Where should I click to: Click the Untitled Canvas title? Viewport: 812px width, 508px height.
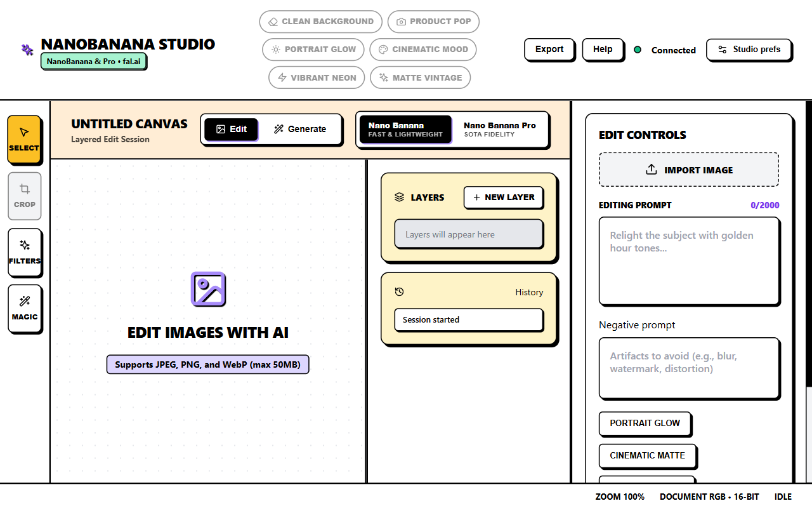[129, 124]
